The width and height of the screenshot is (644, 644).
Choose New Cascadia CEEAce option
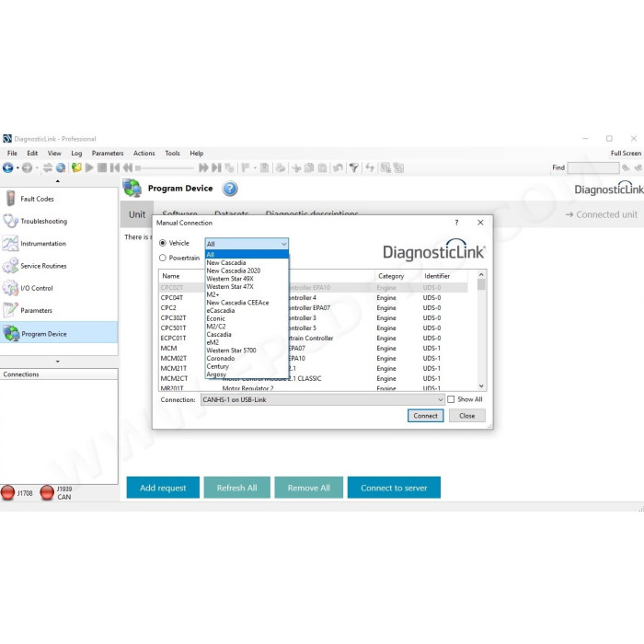[247, 303]
